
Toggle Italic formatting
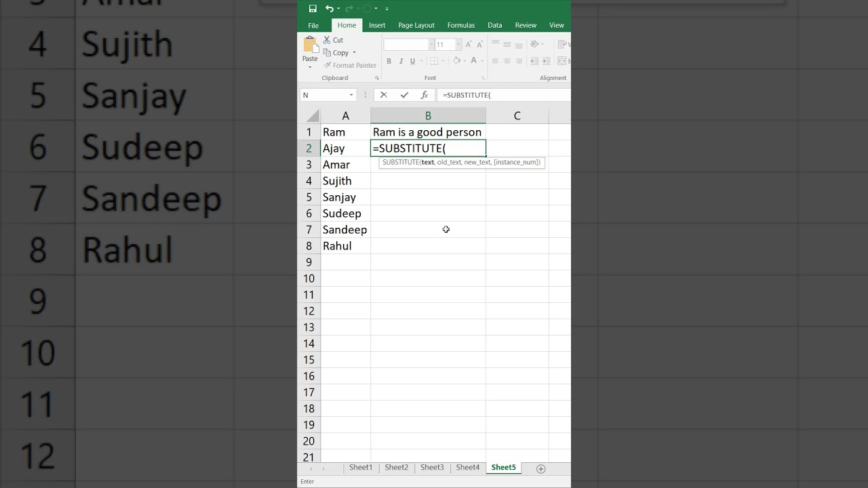coord(401,61)
